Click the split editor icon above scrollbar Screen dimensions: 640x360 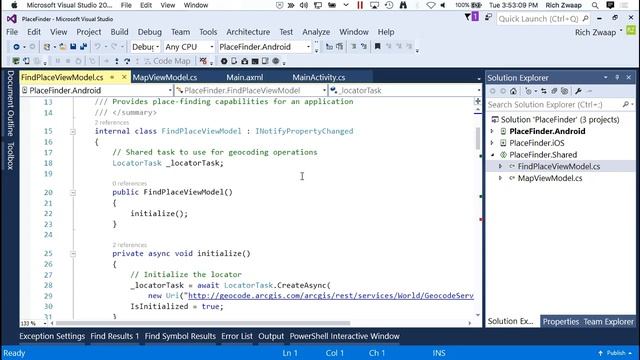coord(478,101)
